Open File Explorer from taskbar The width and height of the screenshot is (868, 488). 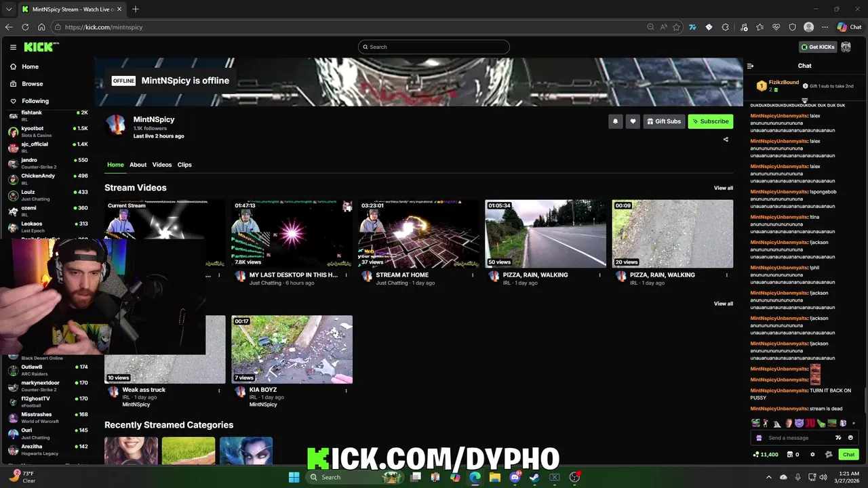[x=495, y=477]
